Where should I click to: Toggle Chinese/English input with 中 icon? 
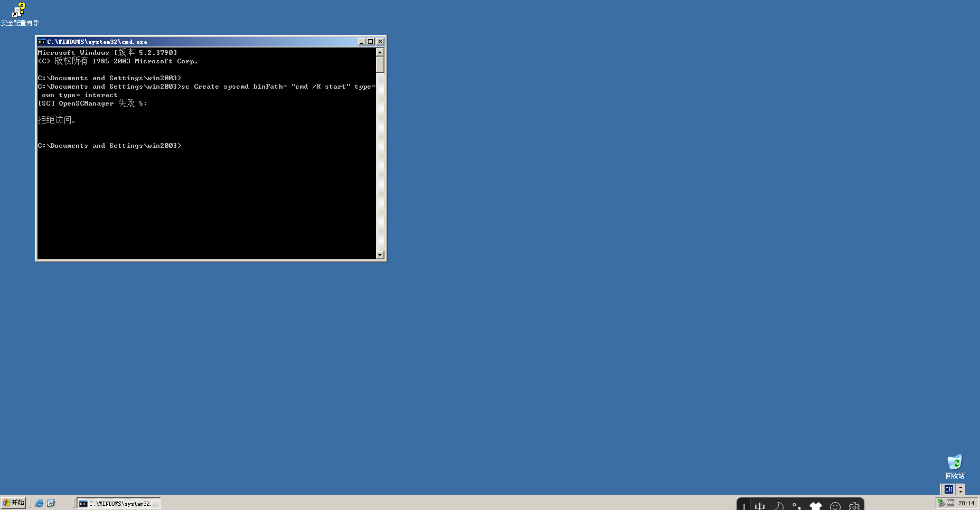(x=759, y=506)
